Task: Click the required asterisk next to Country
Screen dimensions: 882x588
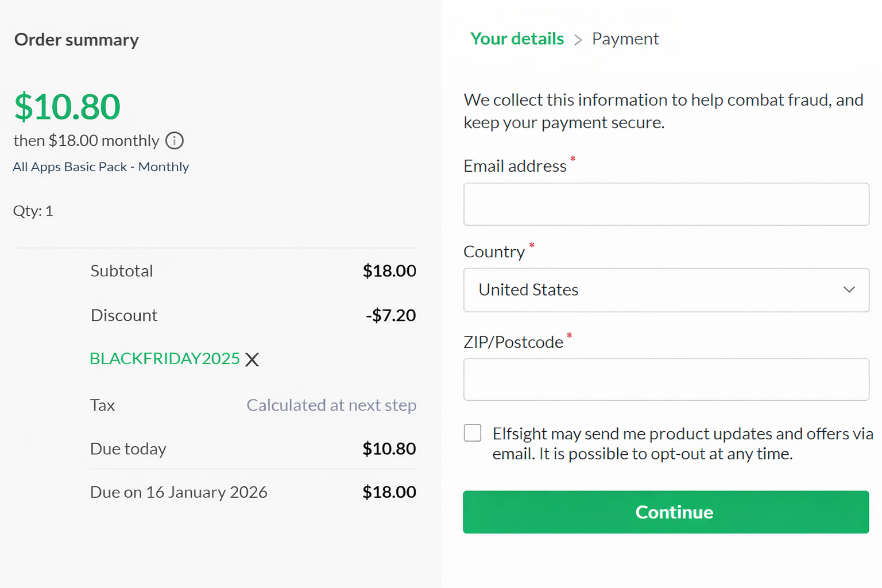Action: pyautogui.click(x=532, y=246)
